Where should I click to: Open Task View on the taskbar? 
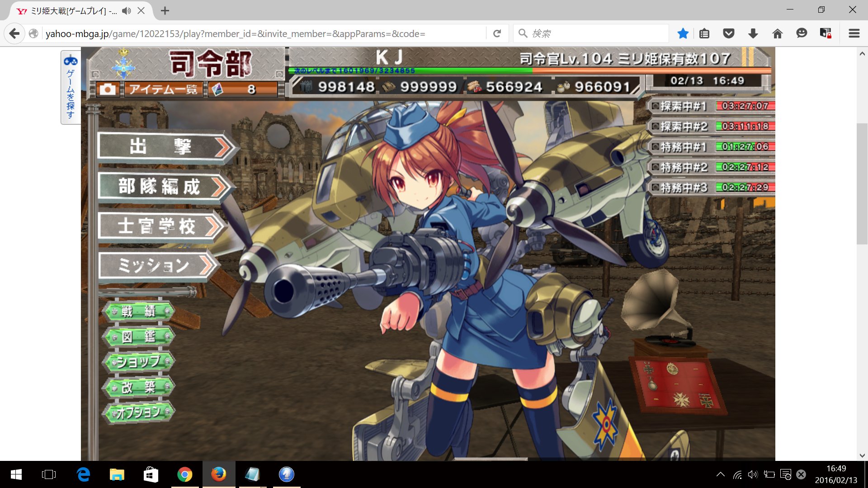point(49,474)
